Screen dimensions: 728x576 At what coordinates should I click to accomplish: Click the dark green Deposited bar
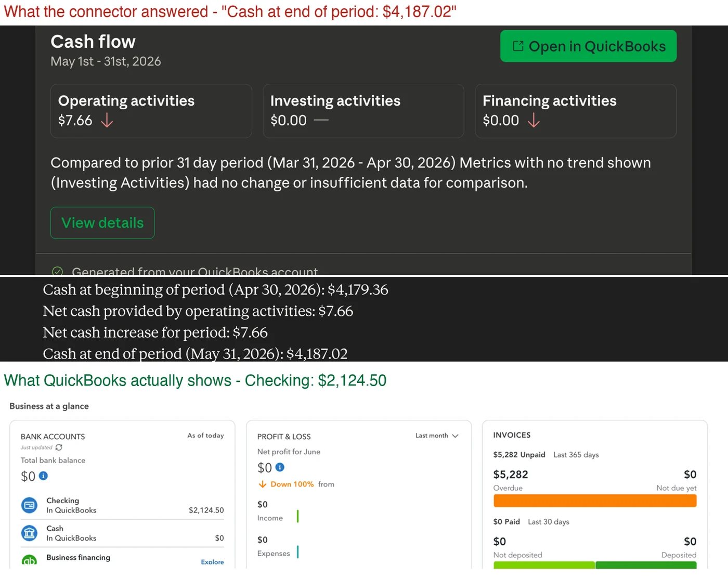pyautogui.click(x=646, y=565)
